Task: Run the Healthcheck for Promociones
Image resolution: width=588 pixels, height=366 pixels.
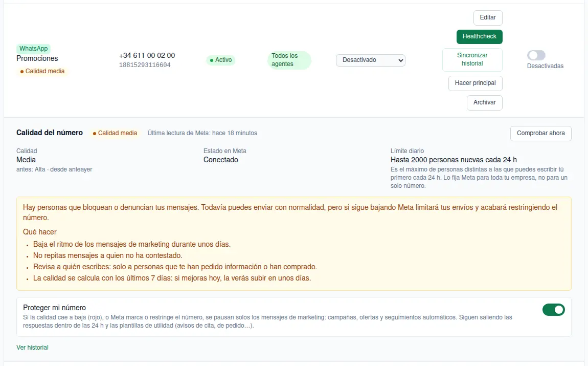Action: 479,36
